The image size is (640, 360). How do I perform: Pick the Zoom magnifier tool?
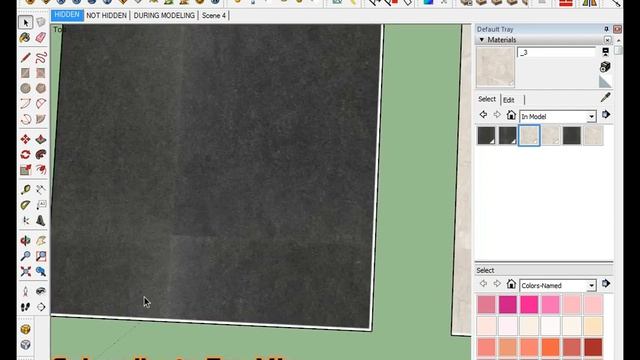26,256
